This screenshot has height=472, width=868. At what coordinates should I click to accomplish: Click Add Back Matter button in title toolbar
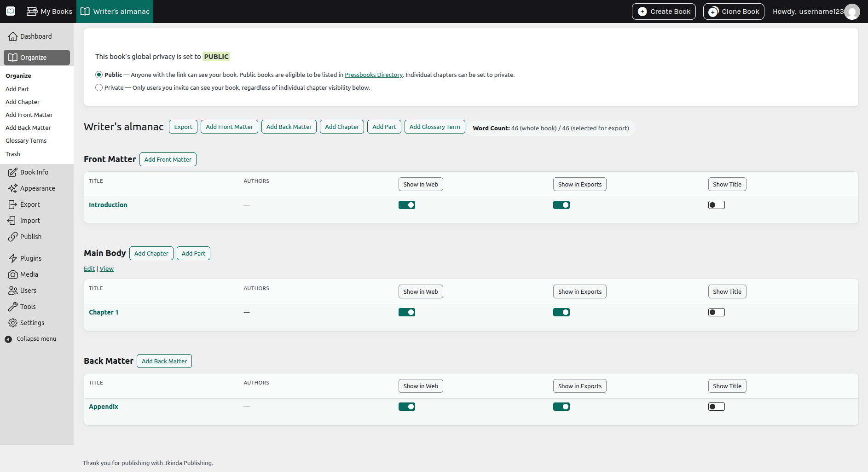click(289, 127)
